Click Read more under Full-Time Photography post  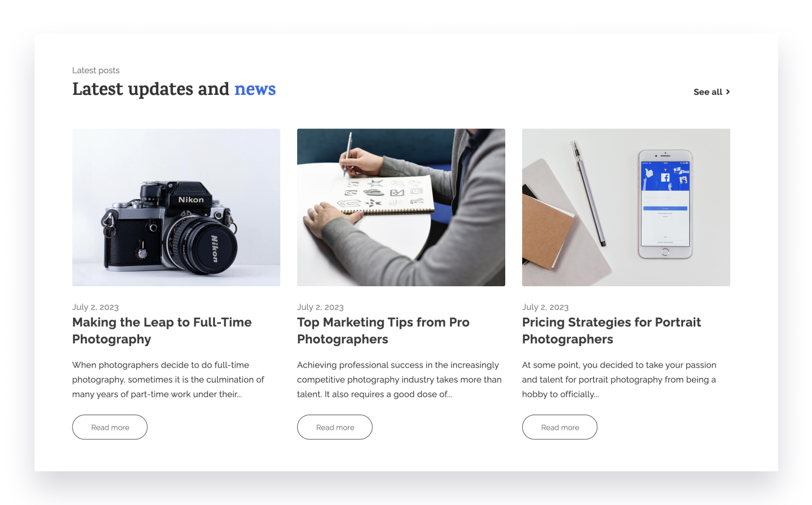coord(110,427)
